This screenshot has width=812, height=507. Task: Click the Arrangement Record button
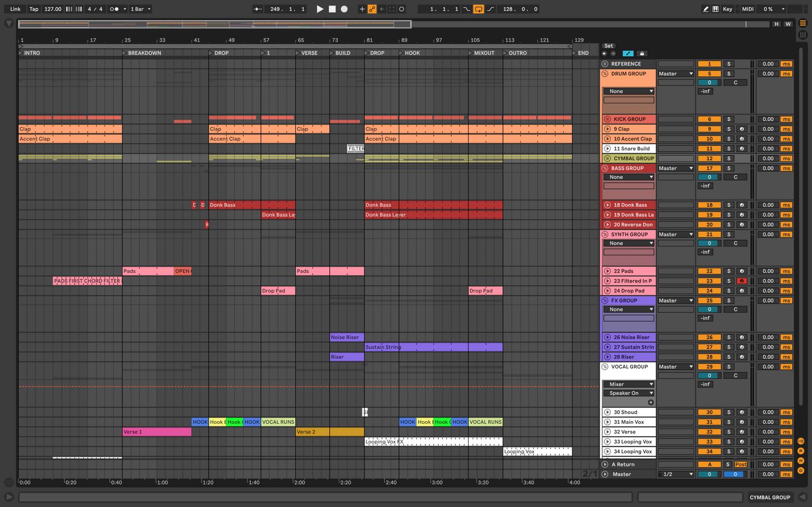point(344,9)
